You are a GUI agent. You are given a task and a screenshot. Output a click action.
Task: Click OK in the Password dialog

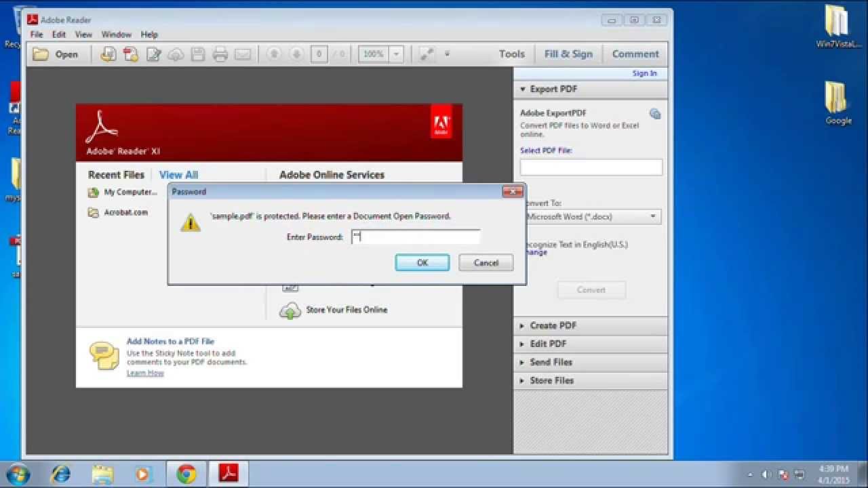pos(422,263)
